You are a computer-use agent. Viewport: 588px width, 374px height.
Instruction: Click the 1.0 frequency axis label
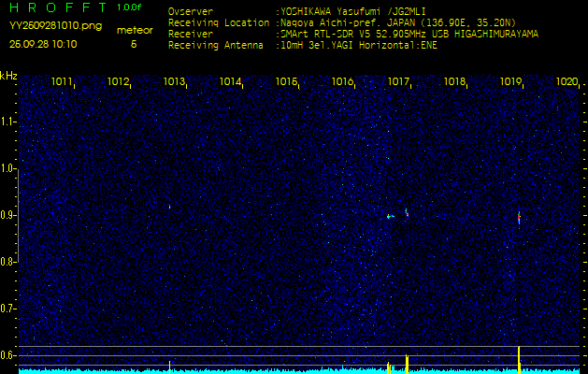(8, 168)
